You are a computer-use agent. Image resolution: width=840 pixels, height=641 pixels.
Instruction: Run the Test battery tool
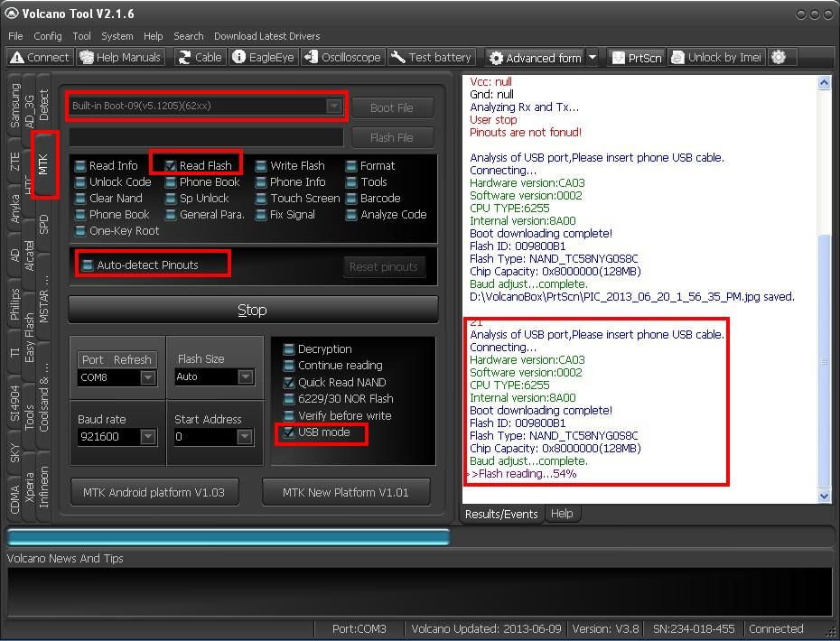431,57
